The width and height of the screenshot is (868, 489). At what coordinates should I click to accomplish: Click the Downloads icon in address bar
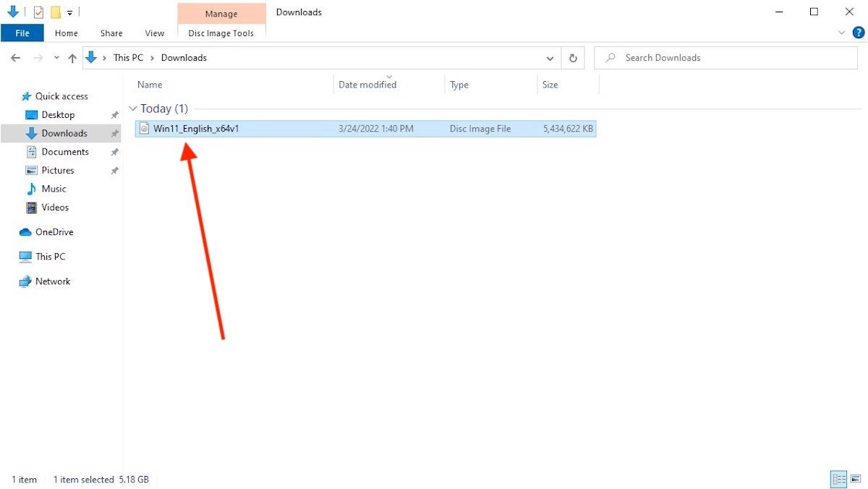click(x=91, y=58)
